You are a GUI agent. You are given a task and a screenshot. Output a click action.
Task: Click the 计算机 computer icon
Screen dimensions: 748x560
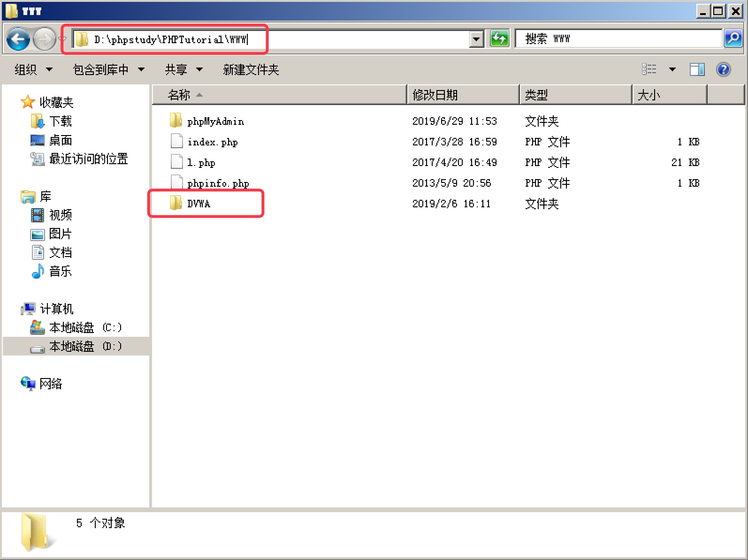(x=28, y=309)
